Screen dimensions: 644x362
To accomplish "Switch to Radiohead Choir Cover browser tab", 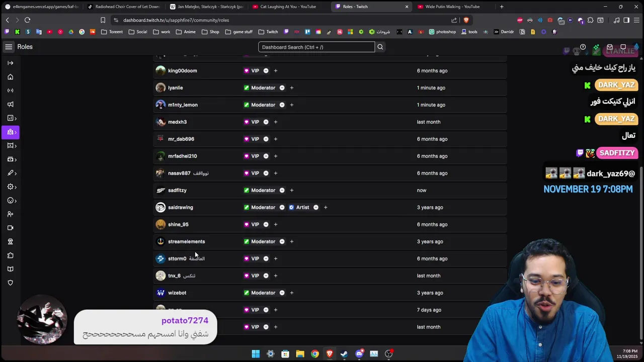I will [123, 7].
